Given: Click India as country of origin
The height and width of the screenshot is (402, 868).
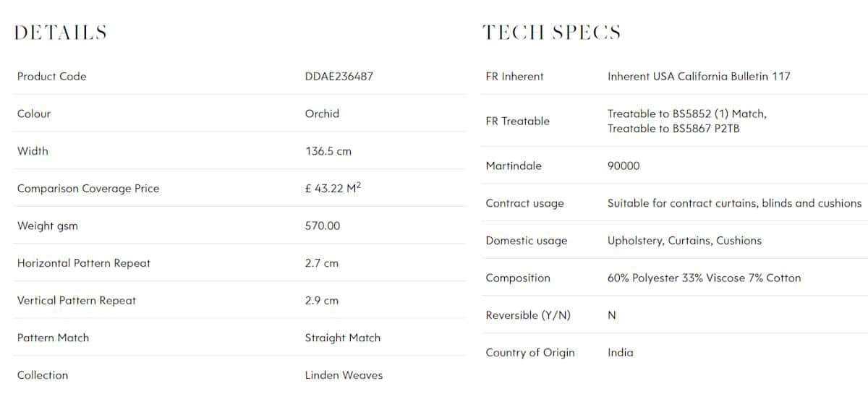Looking at the screenshot, I should coord(621,353).
